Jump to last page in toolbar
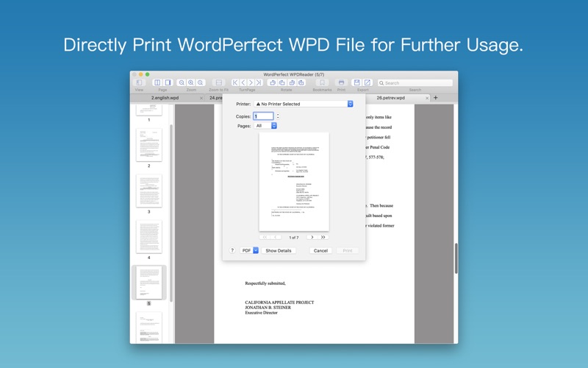This screenshot has width=588, height=368. point(259,82)
